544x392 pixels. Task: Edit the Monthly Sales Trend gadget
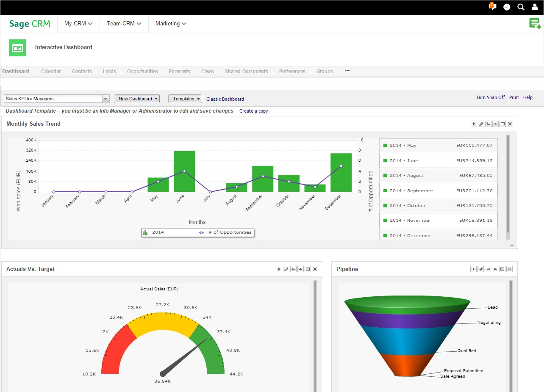[x=481, y=124]
